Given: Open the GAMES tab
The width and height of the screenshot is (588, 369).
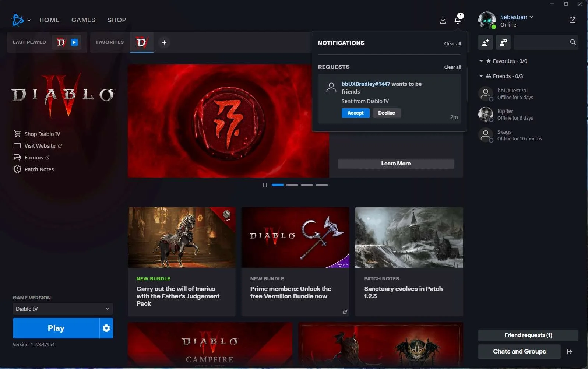Looking at the screenshot, I should click(83, 20).
